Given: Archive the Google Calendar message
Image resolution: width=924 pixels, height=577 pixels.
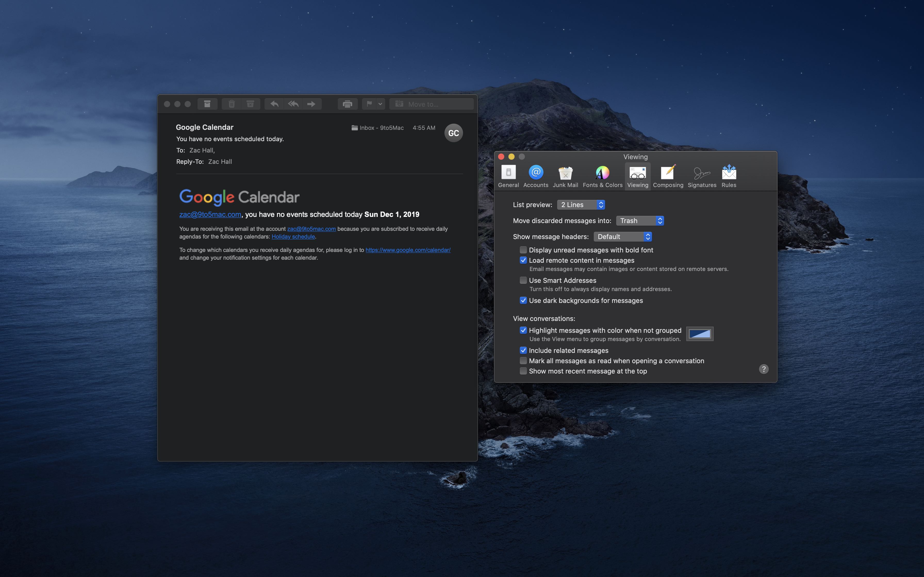Looking at the screenshot, I should pyautogui.click(x=207, y=104).
